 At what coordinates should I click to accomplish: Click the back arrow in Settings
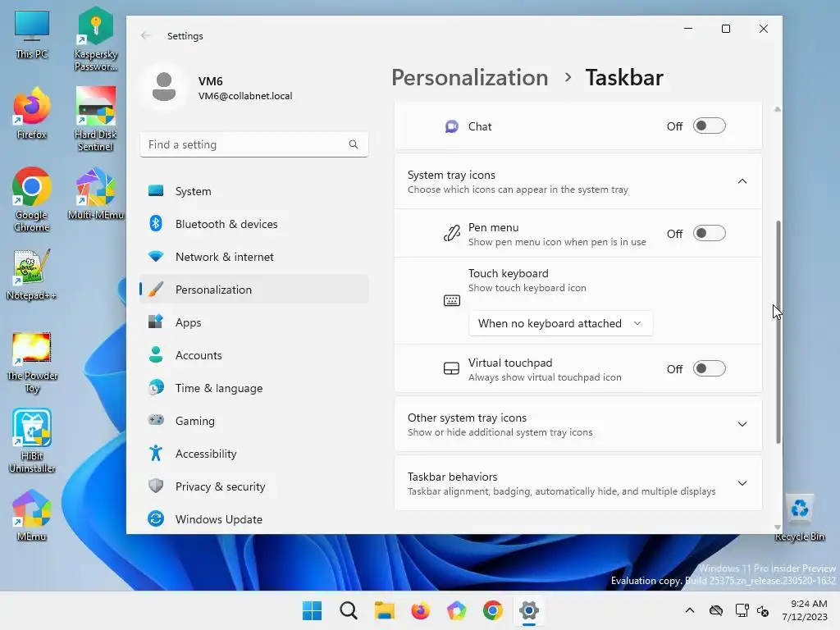point(146,36)
